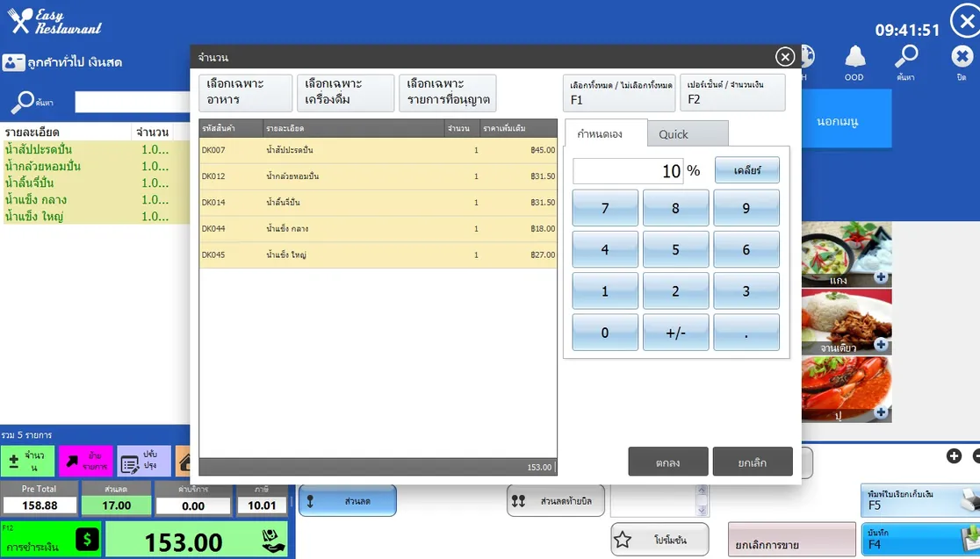Select the กำหนดเอง tab
This screenshot has width=980, height=559.
[x=606, y=134]
